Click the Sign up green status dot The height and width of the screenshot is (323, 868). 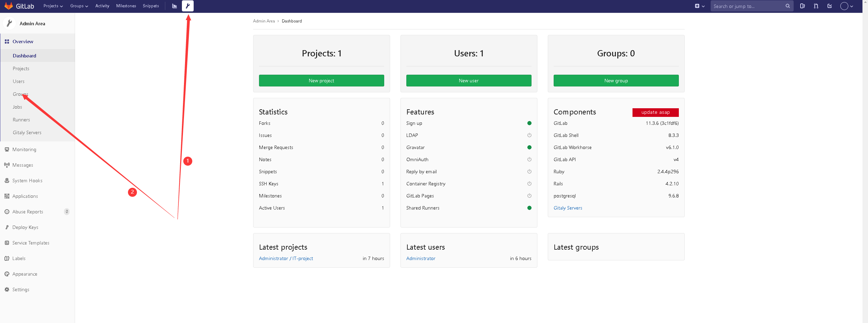[x=529, y=123]
